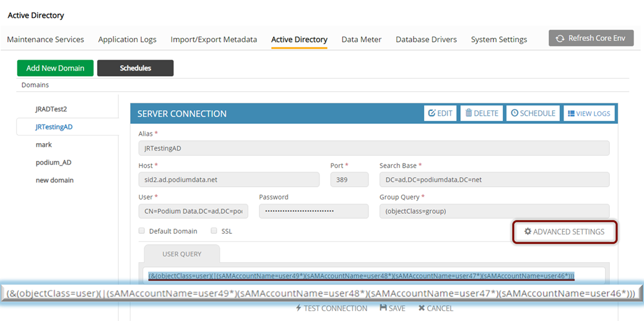Screen dimensions: 644x321
Task: Click the Host input field
Action: 228,180
